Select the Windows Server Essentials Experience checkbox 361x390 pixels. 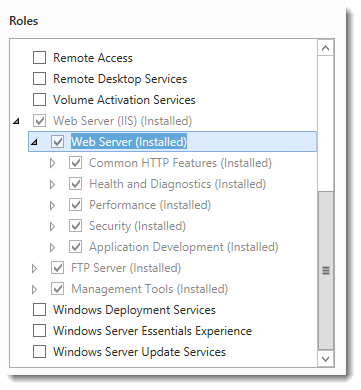[39, 331]
